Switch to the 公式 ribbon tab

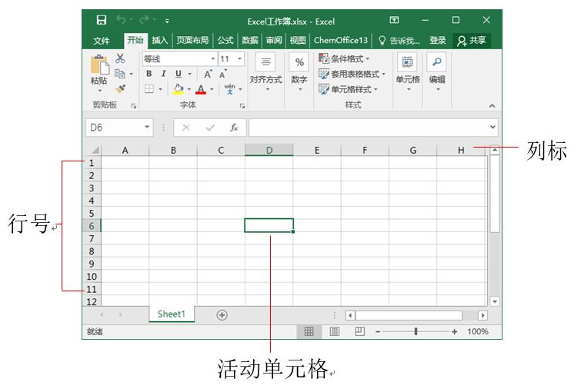(225, 40)
